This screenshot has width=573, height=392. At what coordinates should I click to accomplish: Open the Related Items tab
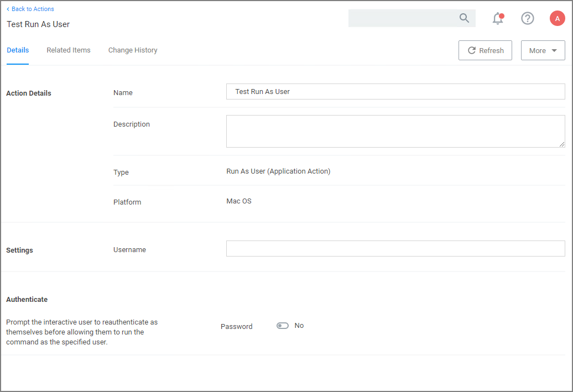(69, 50)
